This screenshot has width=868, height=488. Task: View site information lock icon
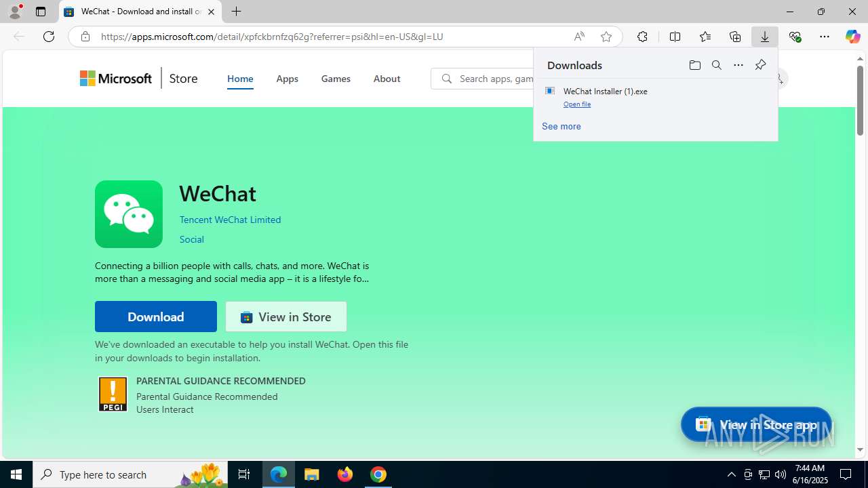coord(85,37)
